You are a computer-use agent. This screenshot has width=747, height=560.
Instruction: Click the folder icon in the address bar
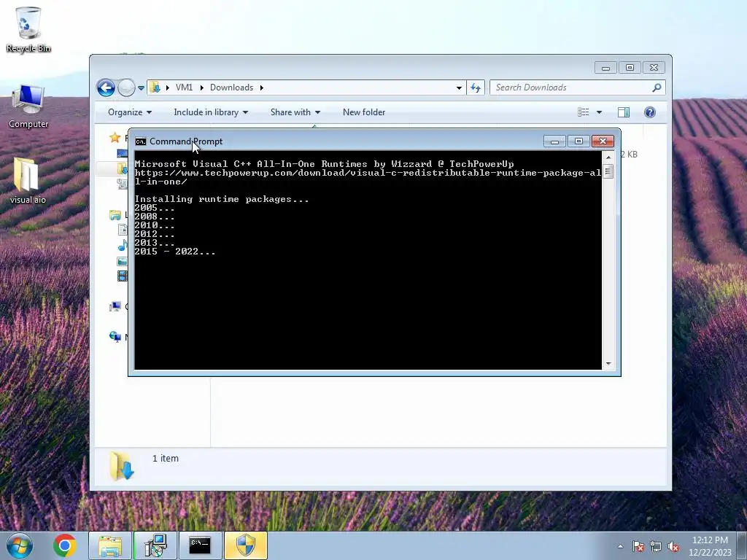pyautogui.click(x=155, y=87)
